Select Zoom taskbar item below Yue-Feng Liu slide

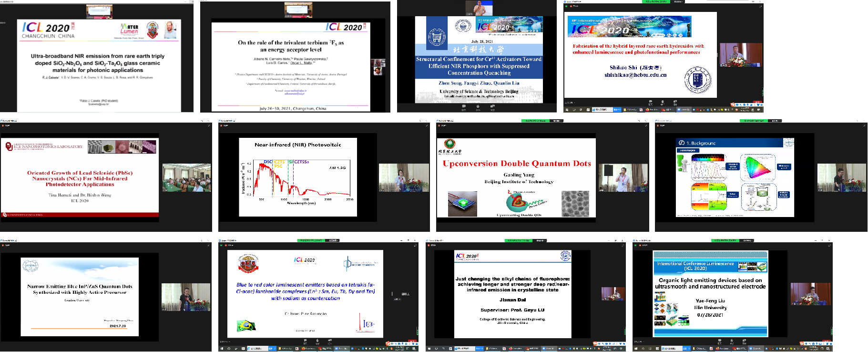tap(756, 349)
